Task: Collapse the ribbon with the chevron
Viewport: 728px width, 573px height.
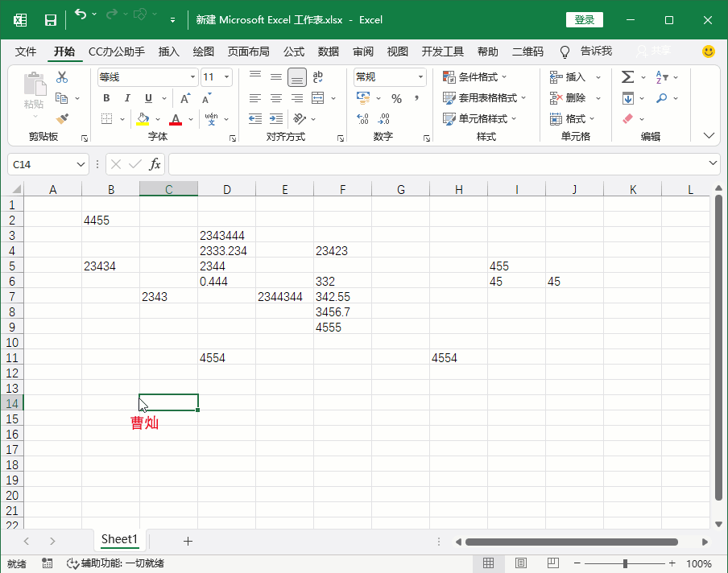Action: pyautogui.click(x=709, y=135)
